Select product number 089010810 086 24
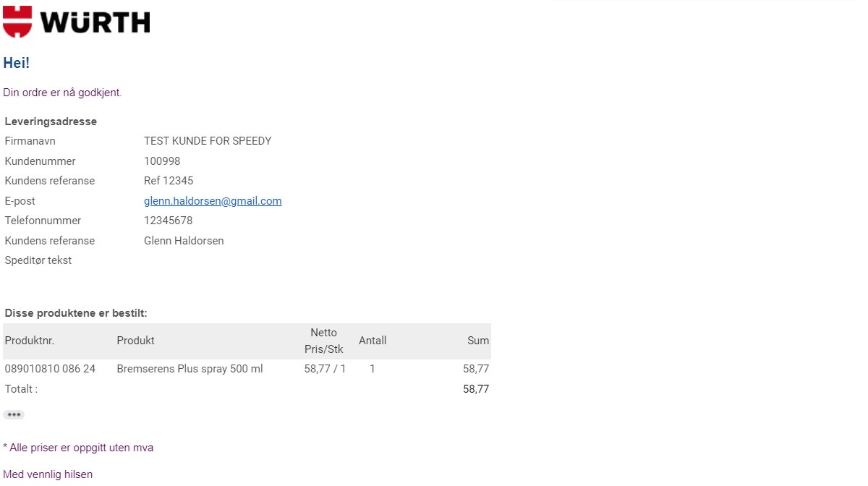 click(x=50, y=369)
